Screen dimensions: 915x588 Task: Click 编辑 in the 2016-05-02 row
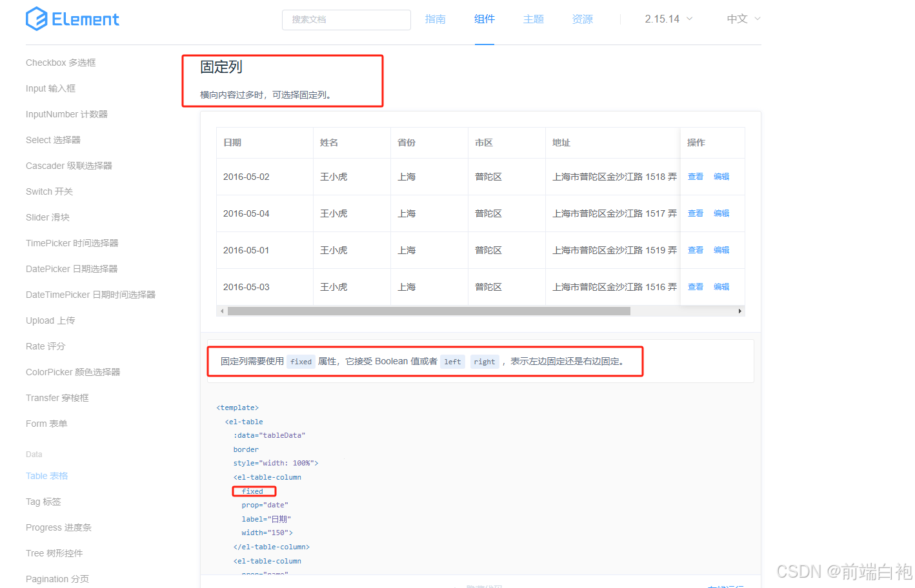721,177
